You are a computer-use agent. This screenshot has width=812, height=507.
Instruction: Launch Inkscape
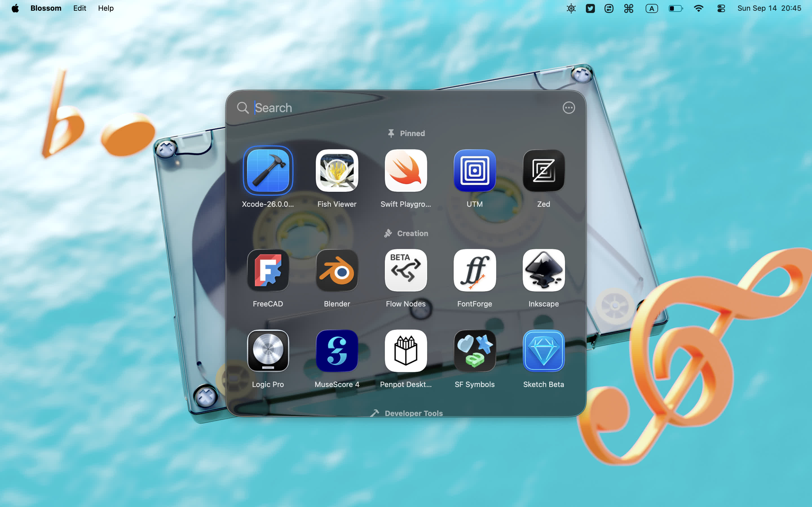coord(544,270)
